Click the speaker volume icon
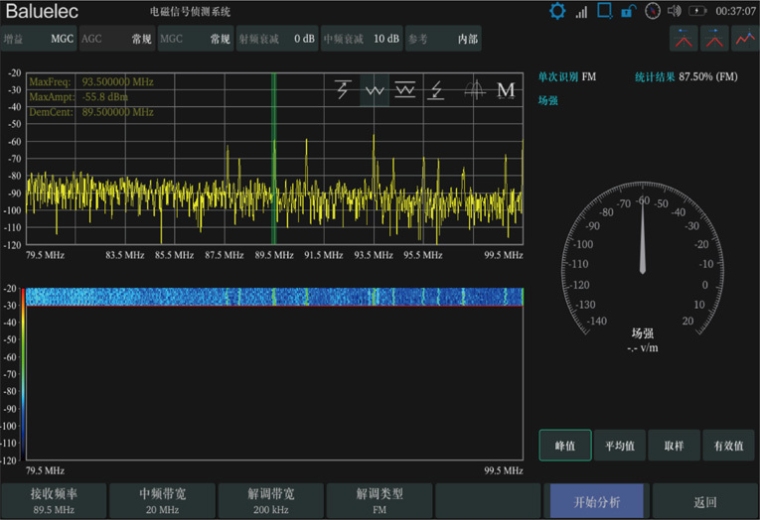 (674, 11)
